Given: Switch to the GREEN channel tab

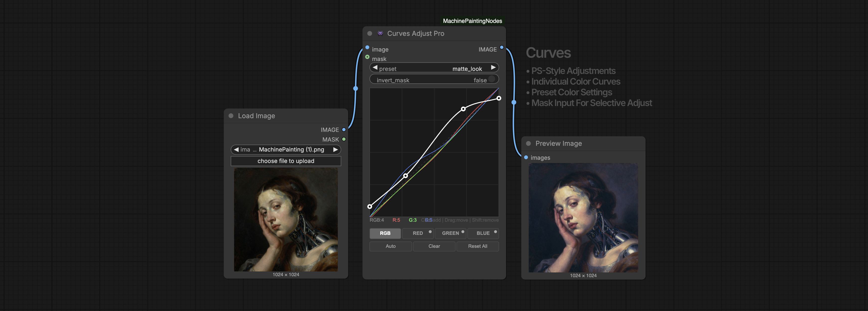Looking at the screenshot, I should [x=450, y=233].
